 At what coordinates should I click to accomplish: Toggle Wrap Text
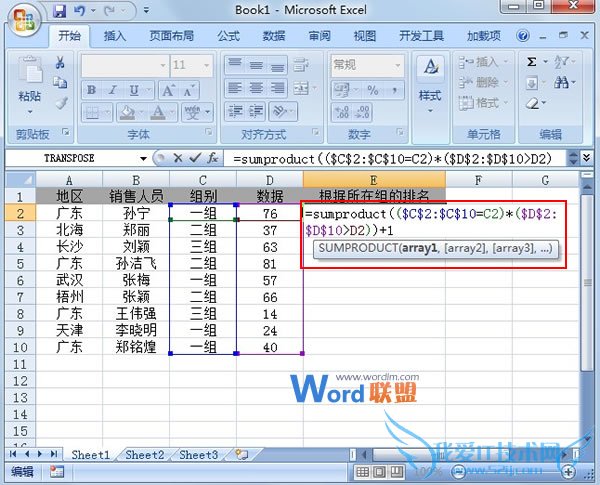tap(301, 65)
